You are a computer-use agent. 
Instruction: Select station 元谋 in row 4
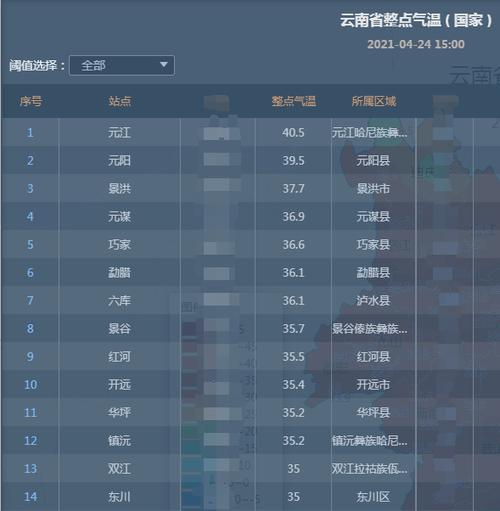[x=119, y=217]
